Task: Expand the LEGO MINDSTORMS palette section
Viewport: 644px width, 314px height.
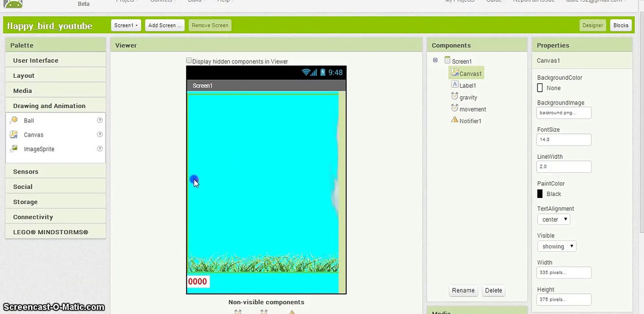Action: click(55, 232)
